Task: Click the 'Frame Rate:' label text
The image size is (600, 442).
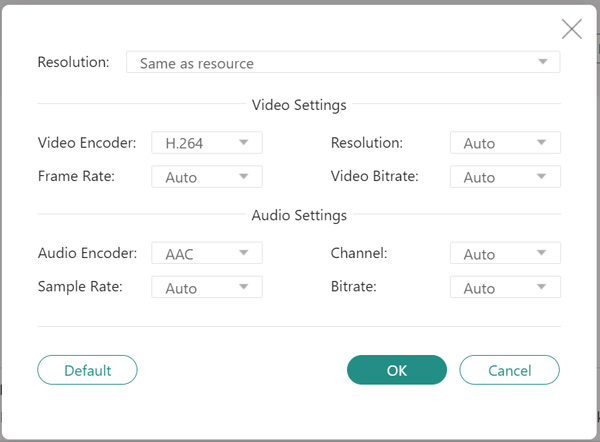Action: [76, 176]
